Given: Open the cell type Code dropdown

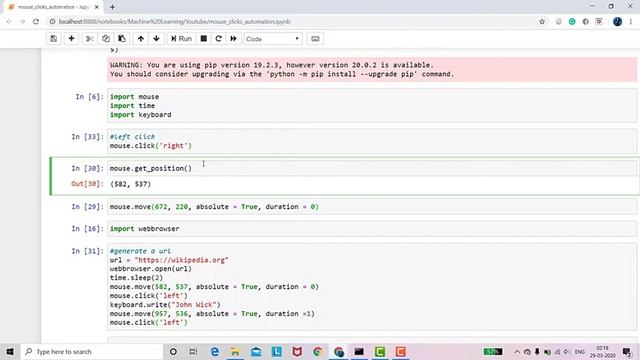Looking at the screenshot, I should [x=273, y=39].
